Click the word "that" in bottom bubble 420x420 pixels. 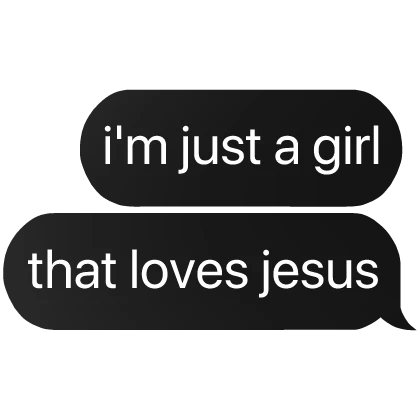[73, 269]
